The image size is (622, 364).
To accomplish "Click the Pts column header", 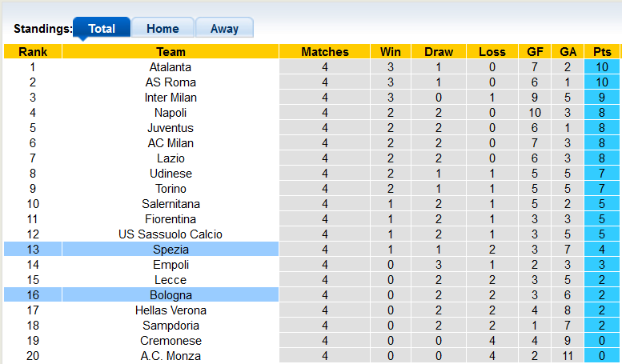I will pyautogui.click(x=602, y=52).
